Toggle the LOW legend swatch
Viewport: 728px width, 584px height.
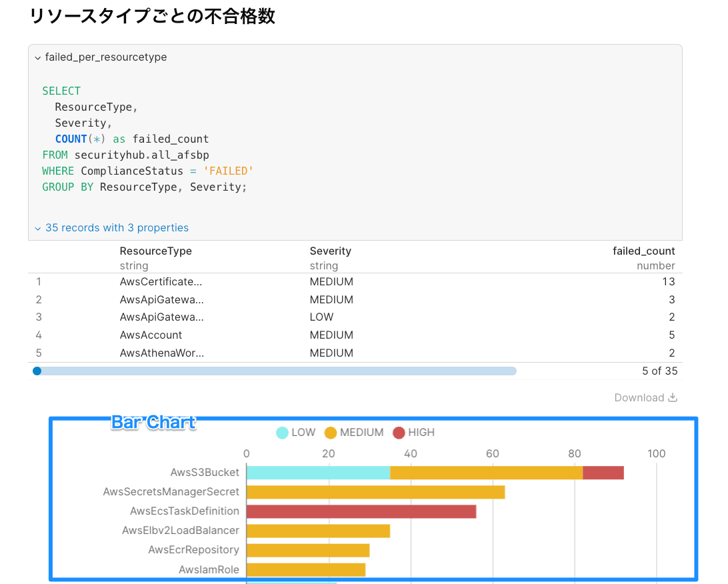click(x=282, y=433)
